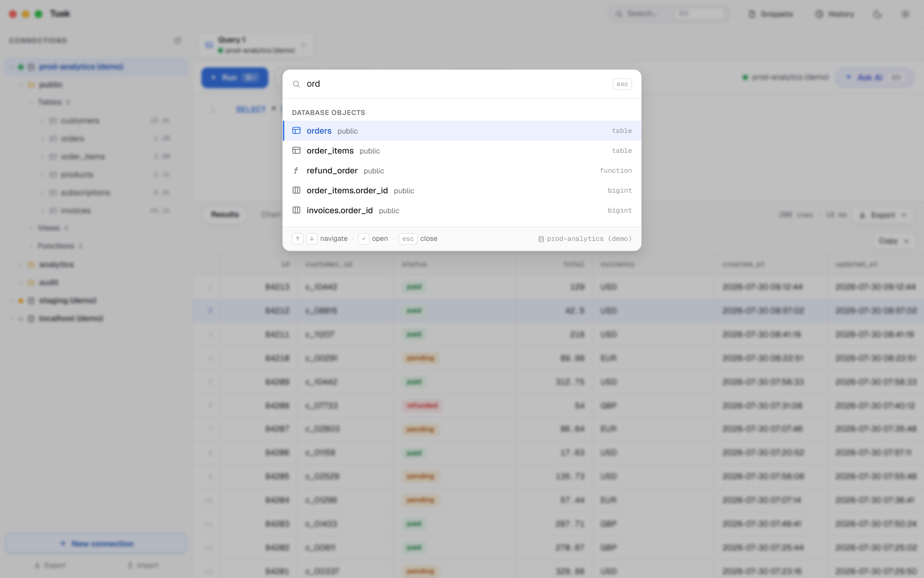Viewport: 924px width, 578px height.
Task: Click the enter key hint next to open
Action: click(364, 239)
